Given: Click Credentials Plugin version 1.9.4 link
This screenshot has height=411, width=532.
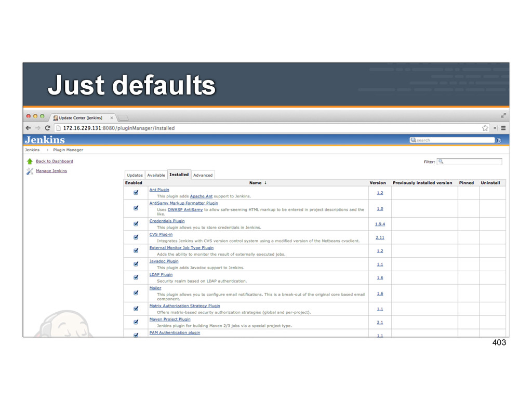Looking at the screenshot, I should tap(380, 224).
